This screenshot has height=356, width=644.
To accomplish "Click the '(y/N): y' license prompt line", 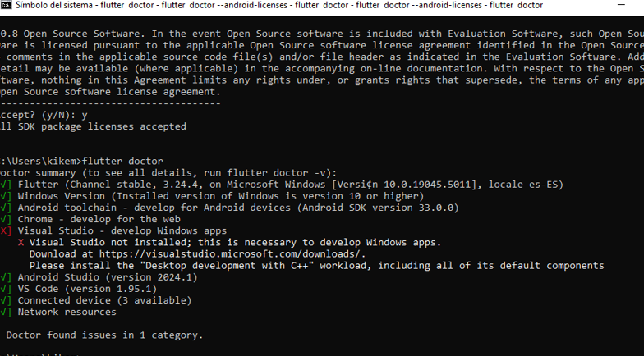I will click(44, 116).
